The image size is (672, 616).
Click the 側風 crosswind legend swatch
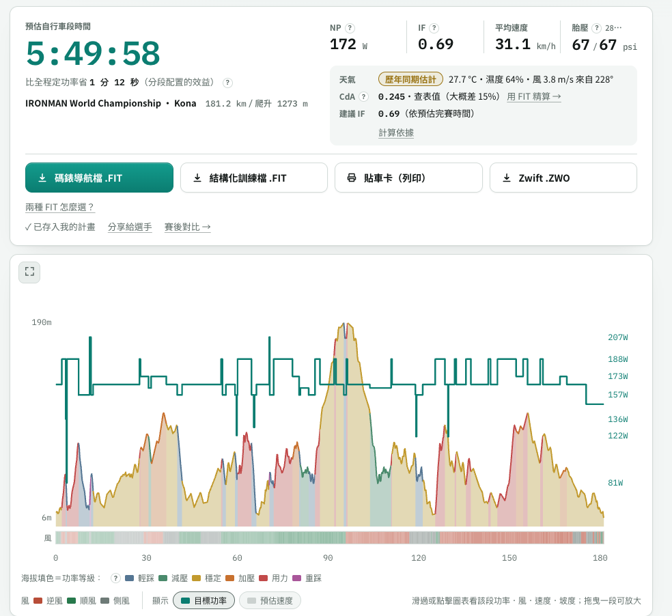tap(105, 600)
